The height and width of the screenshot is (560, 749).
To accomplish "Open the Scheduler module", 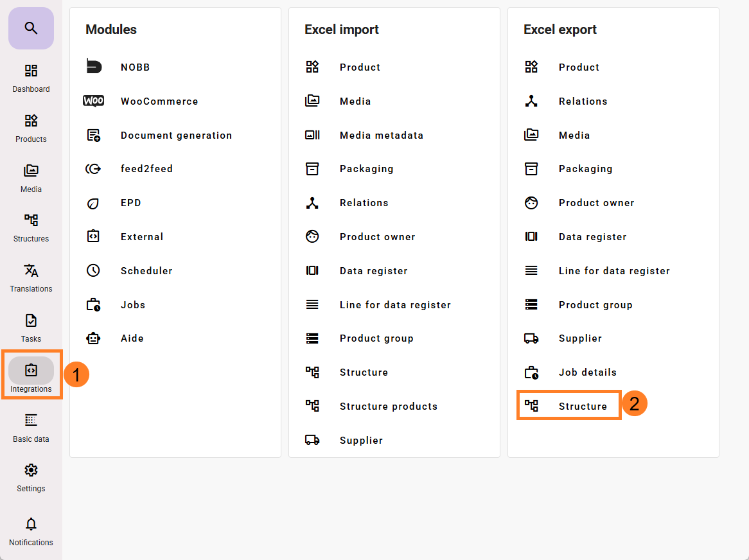I will click(x=146, y=271).
